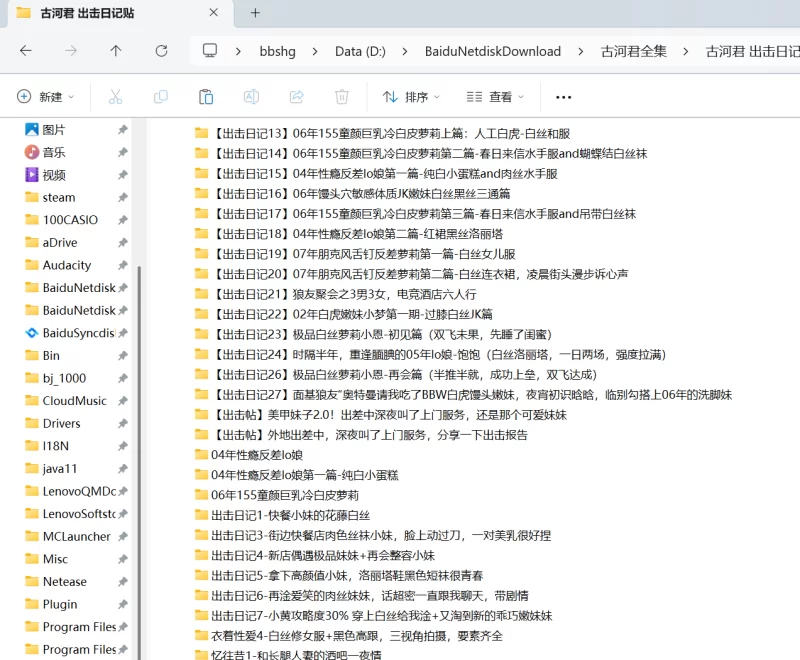Click the pin icon beside Audacity
Image resolution: width=800 pixels, height=660 pixels.
tap(122, 265)
